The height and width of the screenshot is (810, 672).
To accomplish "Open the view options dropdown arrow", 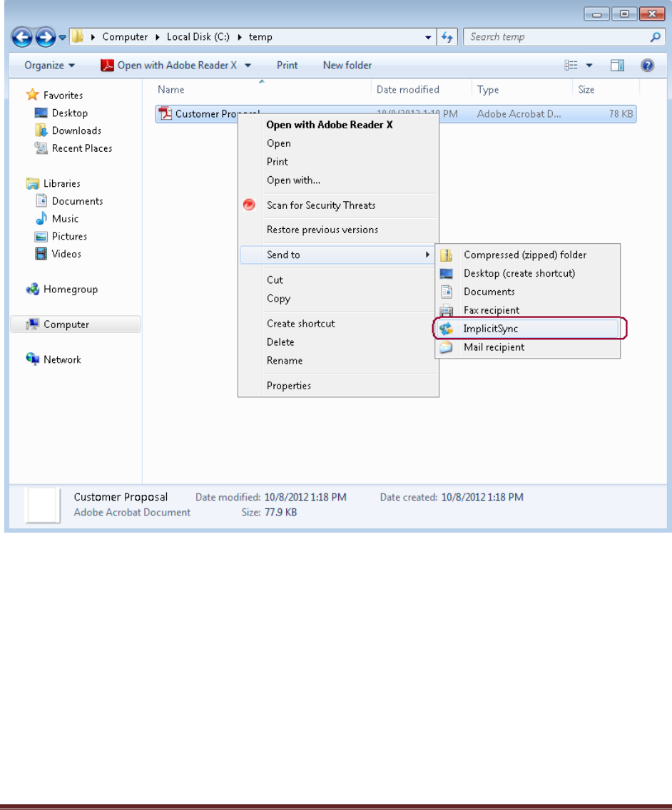I will pyautogui.click(x=589, y=66).
